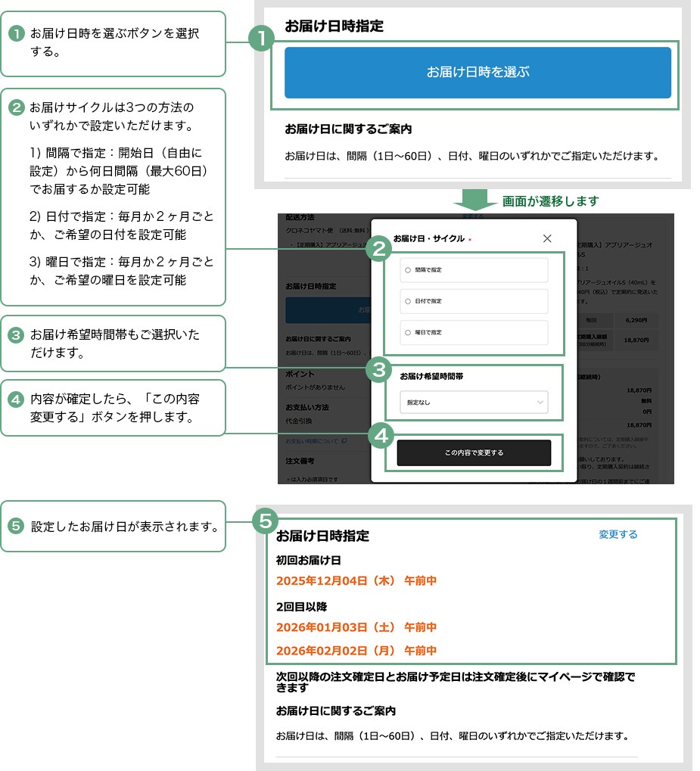This screenshot has height=771, width=700.
Task: Open the お届け希望時間帯 dropdown showing 指定なし
Action: tap(474, 403)
